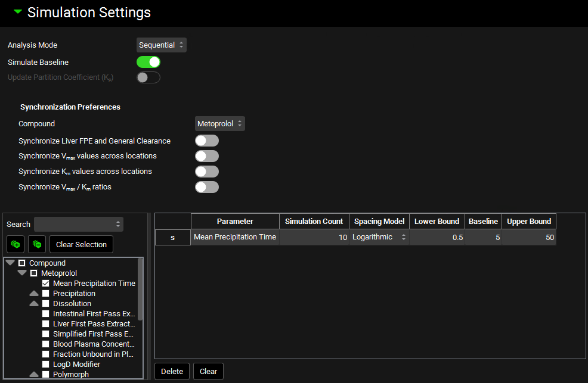The image size is (588, 383).
Task: Enable Synchronize Liver FPE and General Clearance
Action: pyautogui.click(x=207, y=141)
